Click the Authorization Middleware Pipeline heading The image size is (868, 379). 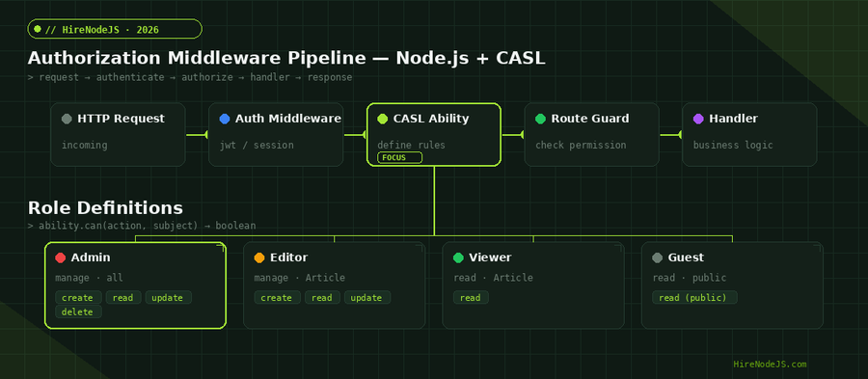[286, 59]
